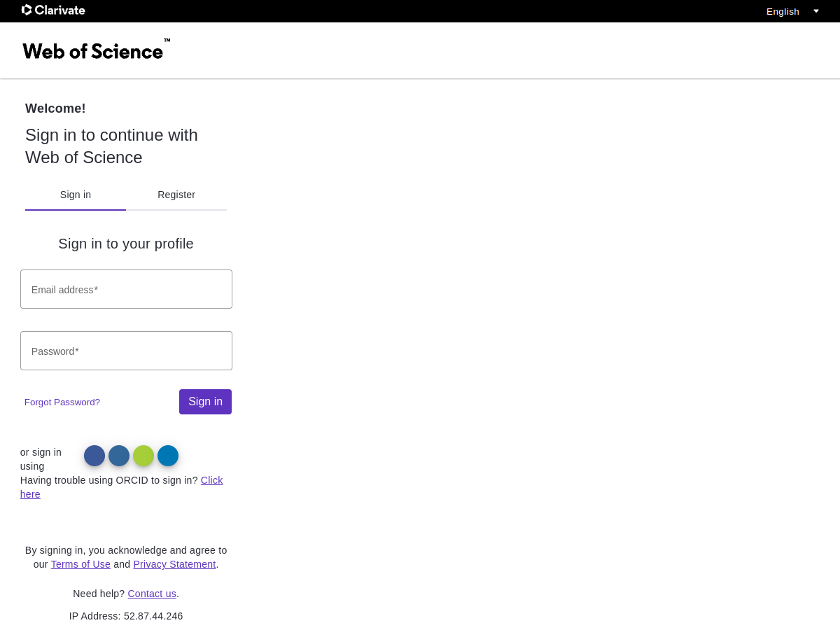Click the IP Address 52.87.44.246 text
Image resolution: width=840 pixels, height=630 pixels.
126,616
